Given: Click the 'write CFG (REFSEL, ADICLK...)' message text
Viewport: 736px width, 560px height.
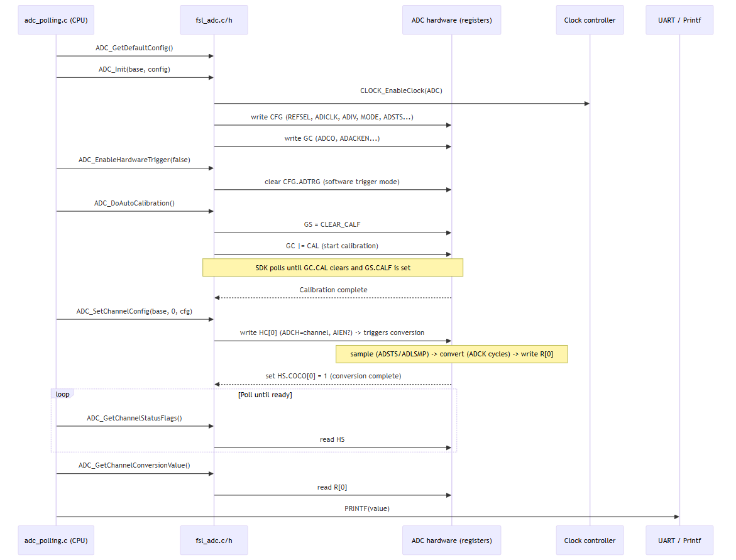Looking at the screenshot, I should pyautogui.click(x=332, y=117).
